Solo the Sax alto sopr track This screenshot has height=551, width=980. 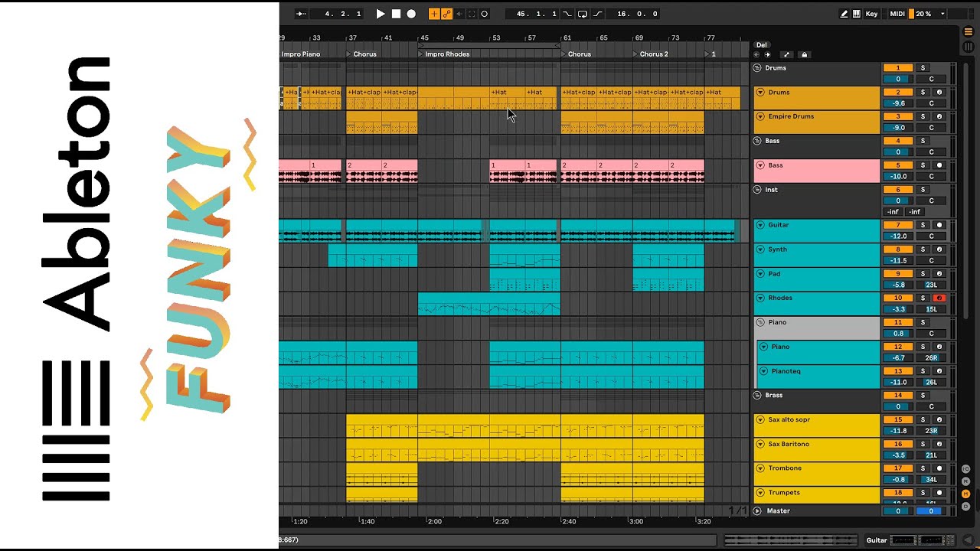pos(923,419)
